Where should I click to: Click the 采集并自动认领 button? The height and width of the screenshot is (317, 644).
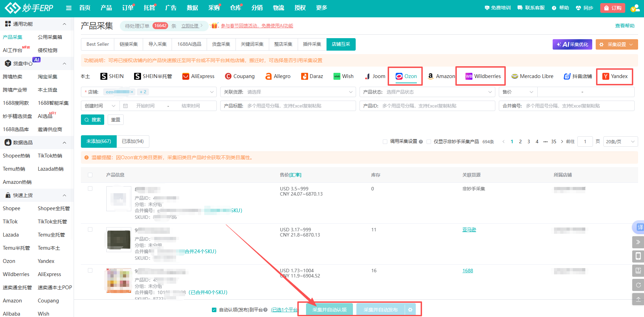pyautogui.click(x=329, y=310)
